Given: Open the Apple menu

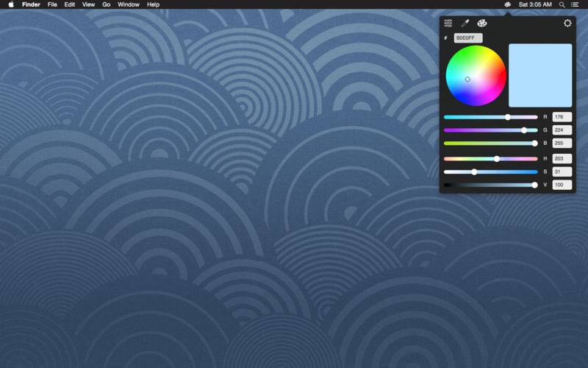Looking at the screenshot, I should click(11, 4).
